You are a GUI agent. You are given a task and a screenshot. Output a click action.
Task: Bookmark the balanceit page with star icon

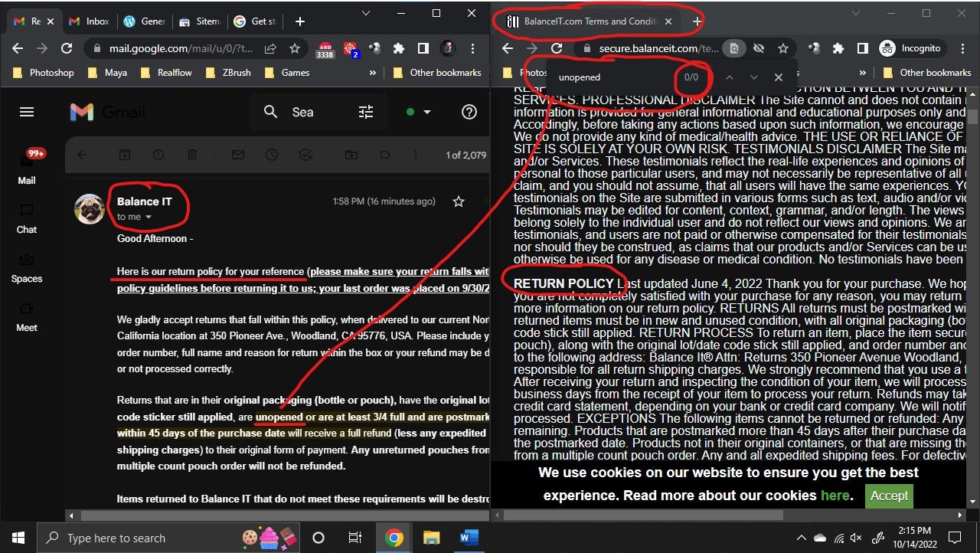(783, 48)
